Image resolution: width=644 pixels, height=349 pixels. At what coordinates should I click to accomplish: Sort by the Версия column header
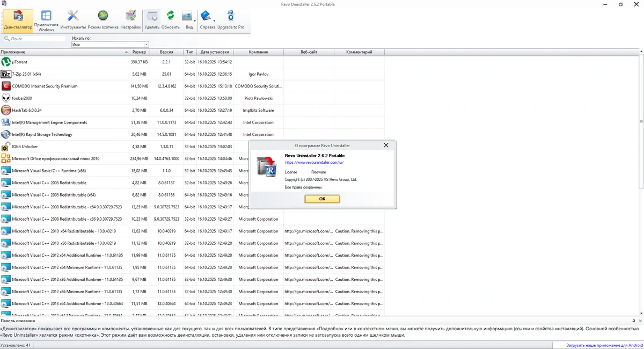166,52
